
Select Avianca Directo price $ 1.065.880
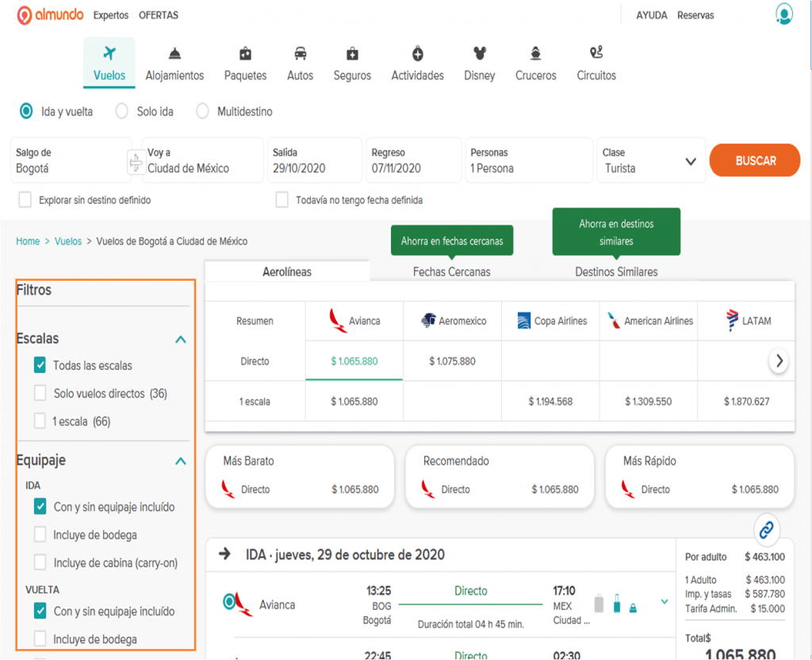(x=354, y=361)
